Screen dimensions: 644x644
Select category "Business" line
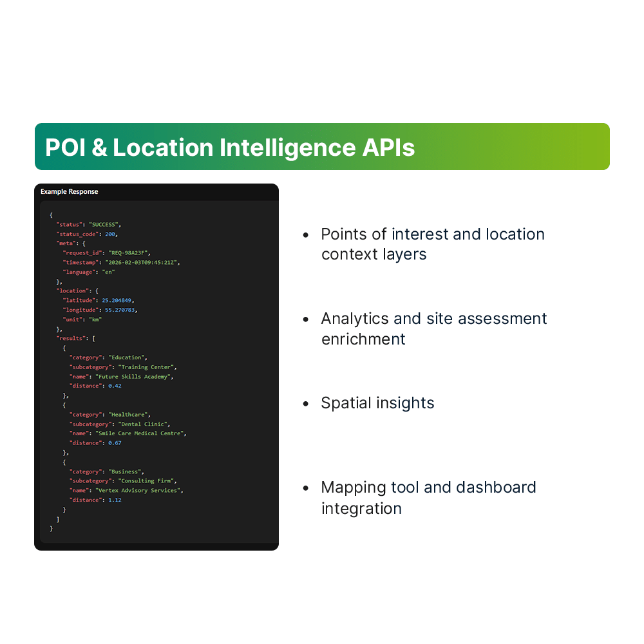click(x=107, y=472)
